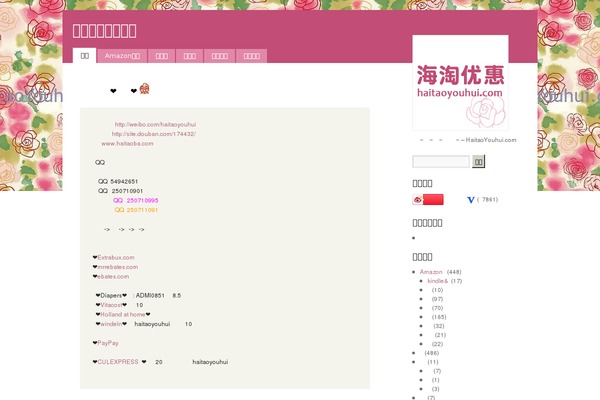This screenshot has height=400, width=600.
Task: Open the Diapers link
Action: [x=111, y=296]
